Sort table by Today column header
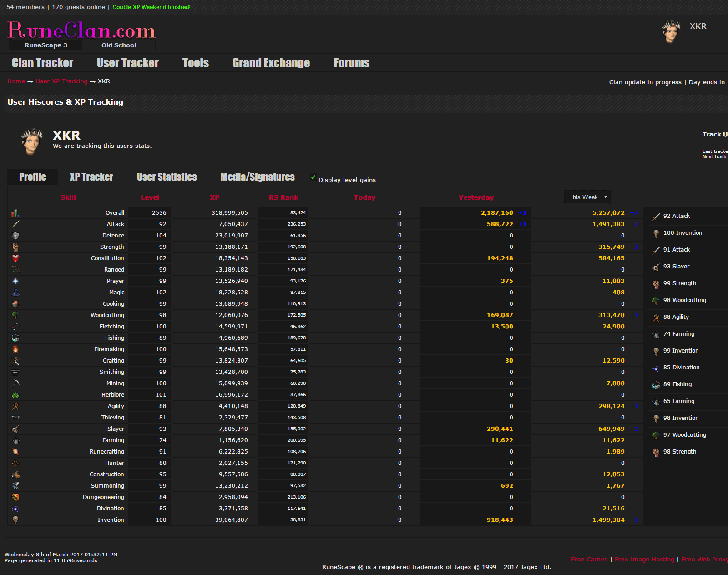Image resolution: width=728 pixels, height=575 pixels. [364, 197]
